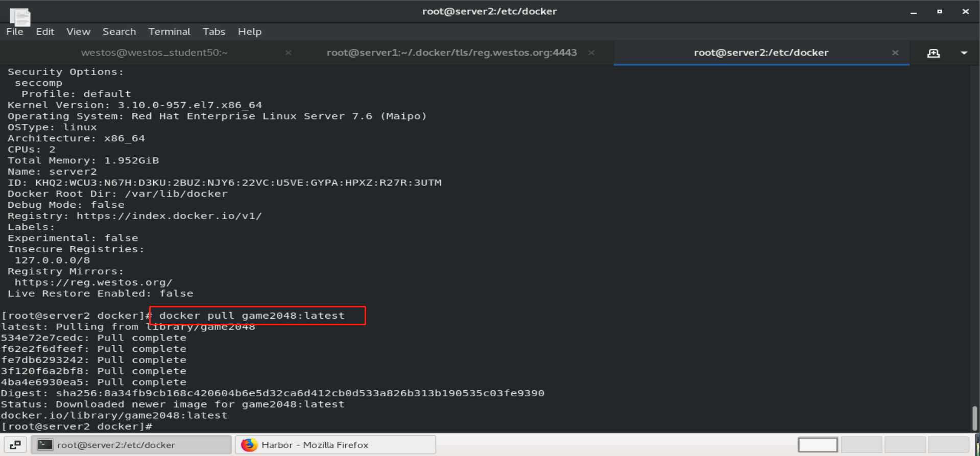The width and height of the screenshot is (980, 456).
Task: Click the 'Registry: https://index.docker.io/v1/' line
Action: (x=135, y=216)
